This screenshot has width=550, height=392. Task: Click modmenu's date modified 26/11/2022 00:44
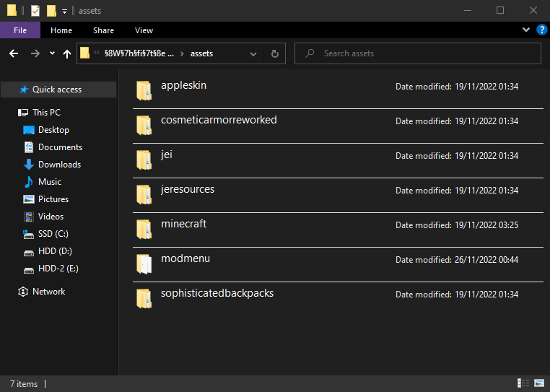click(486, 260)
